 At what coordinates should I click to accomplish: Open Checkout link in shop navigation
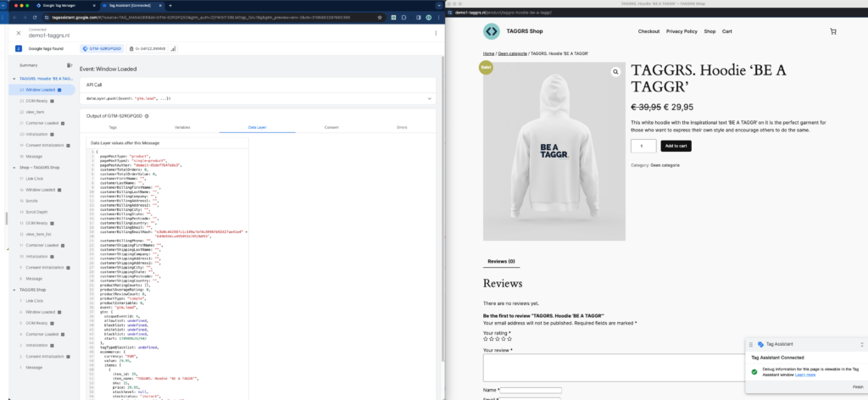pos(648,31)
